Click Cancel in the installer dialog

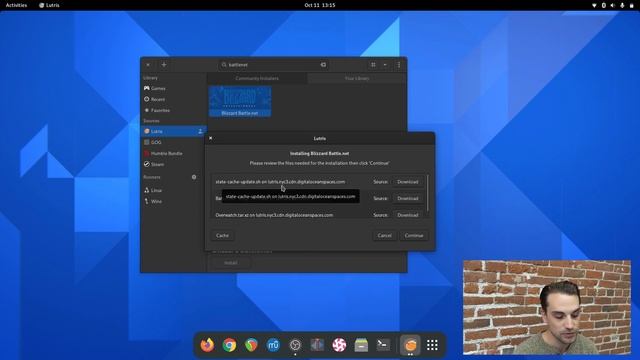click(x=384, y=236)
